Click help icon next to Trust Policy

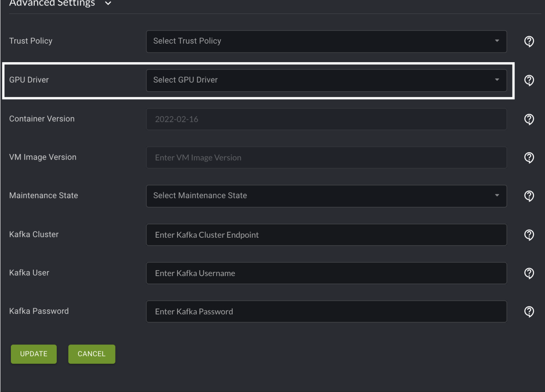(x=529, y=41)
